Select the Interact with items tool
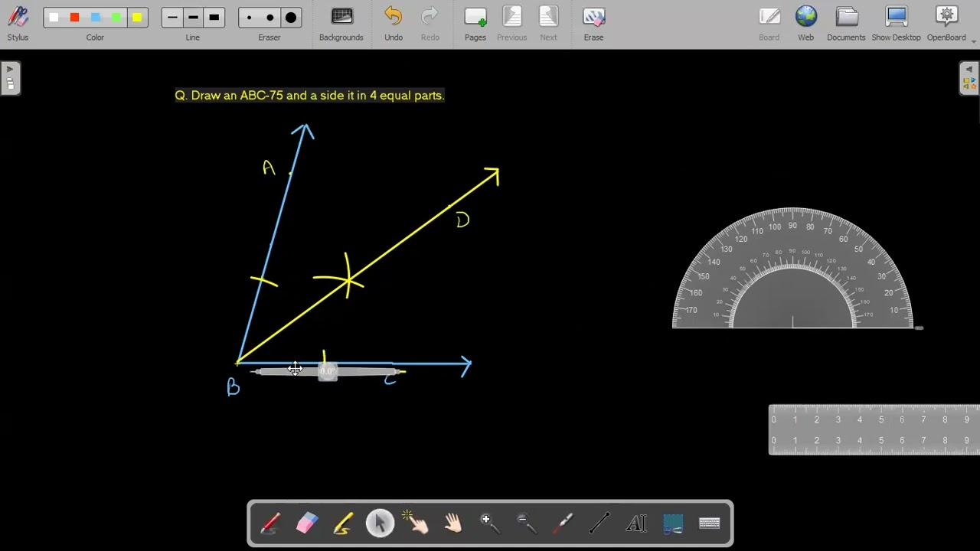980x551 pixels. pos(416,523)
